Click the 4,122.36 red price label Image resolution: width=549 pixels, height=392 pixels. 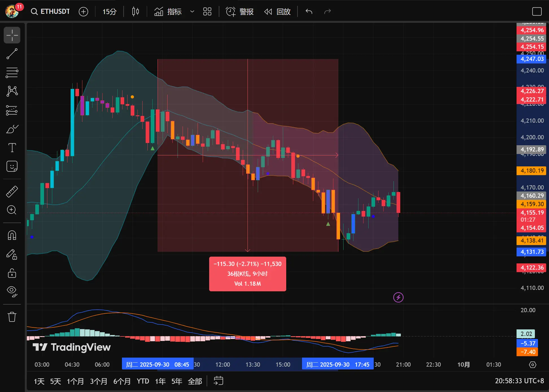(x=531, y=268)
